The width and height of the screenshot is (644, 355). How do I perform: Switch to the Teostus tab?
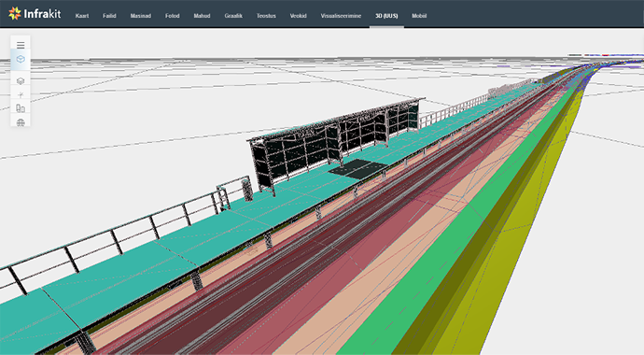point(266,16)
